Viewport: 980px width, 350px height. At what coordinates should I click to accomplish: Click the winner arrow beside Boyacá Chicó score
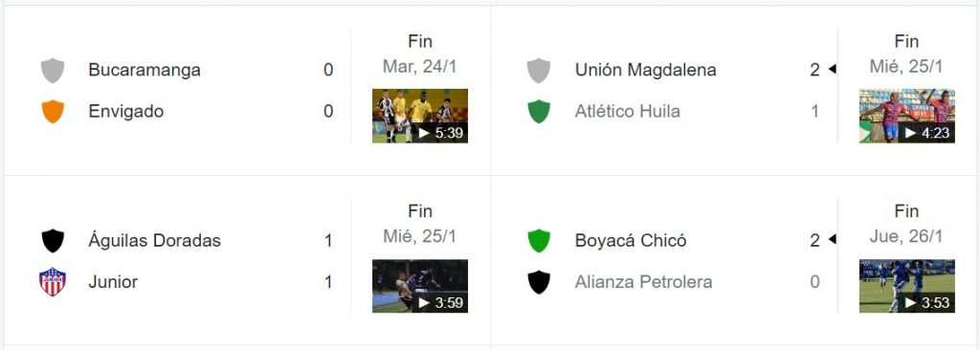click(x=832, y=239)
